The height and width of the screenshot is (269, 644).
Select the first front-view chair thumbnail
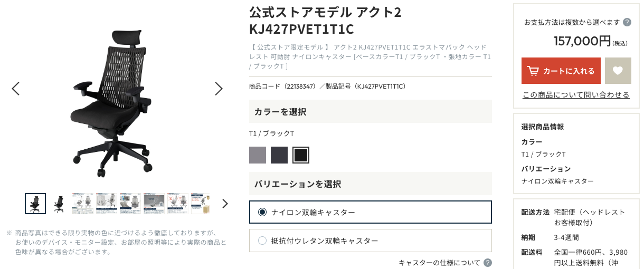35,204
